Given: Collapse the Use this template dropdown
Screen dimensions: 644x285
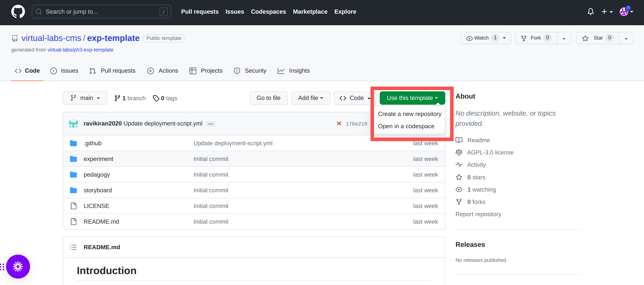Looking at the screenshot, I should (412, 98).
